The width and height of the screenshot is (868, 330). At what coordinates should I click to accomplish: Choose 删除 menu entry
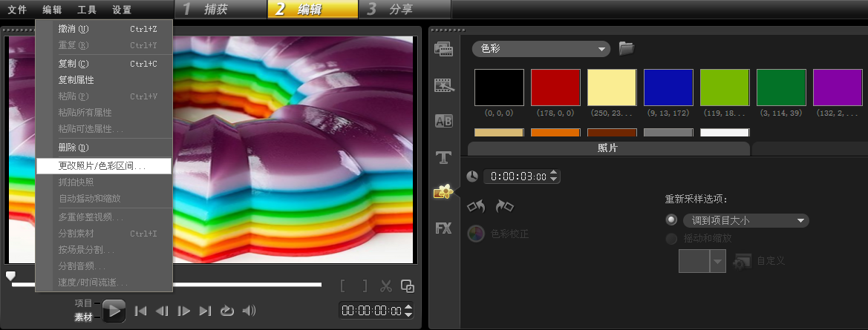tap(103, 148)
